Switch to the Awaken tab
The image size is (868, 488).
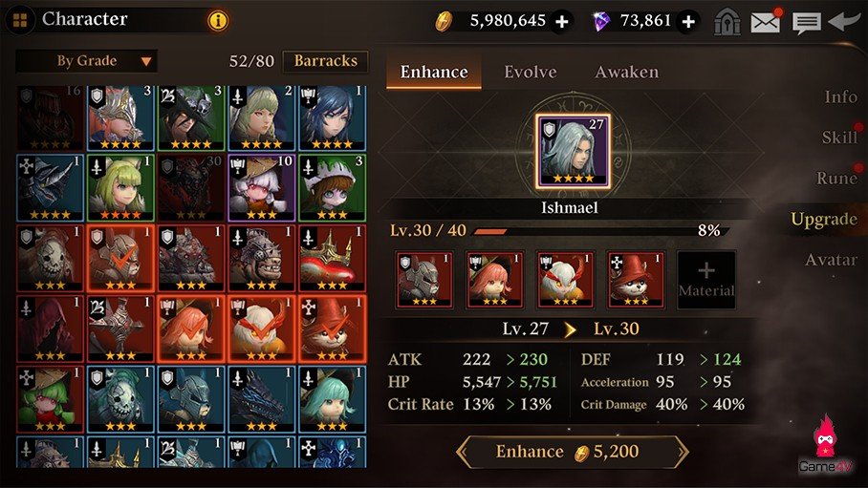tap(627, 72)
